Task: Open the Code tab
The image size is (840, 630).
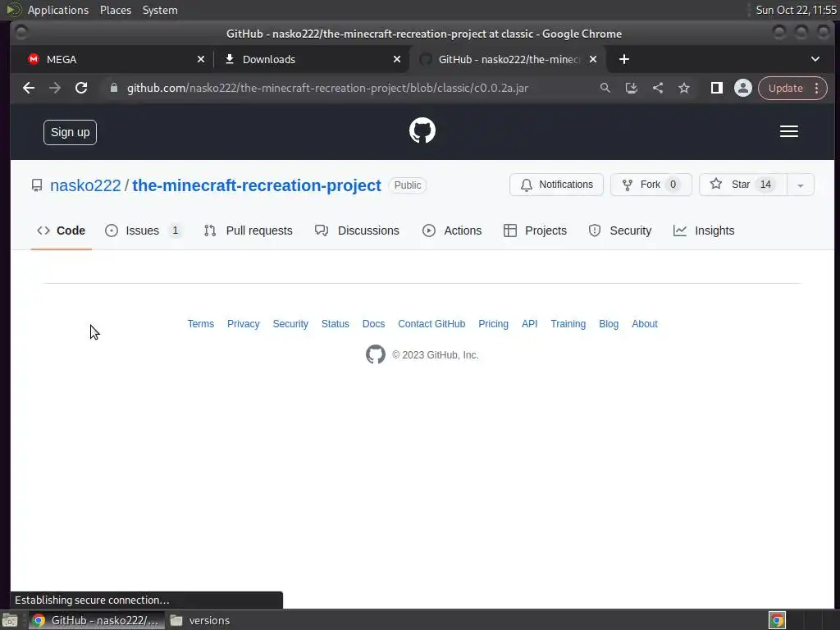Action: point(61,231)
